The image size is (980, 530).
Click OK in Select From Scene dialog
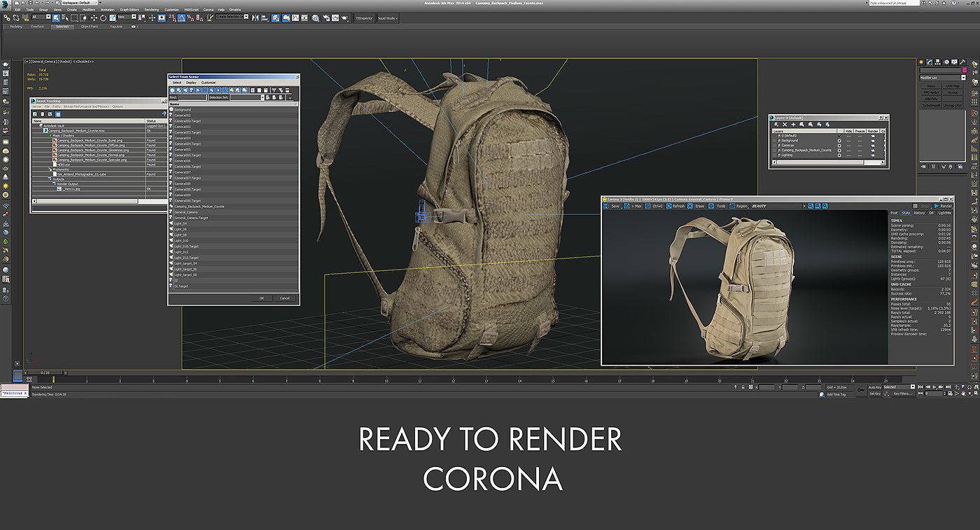(261, 298)
